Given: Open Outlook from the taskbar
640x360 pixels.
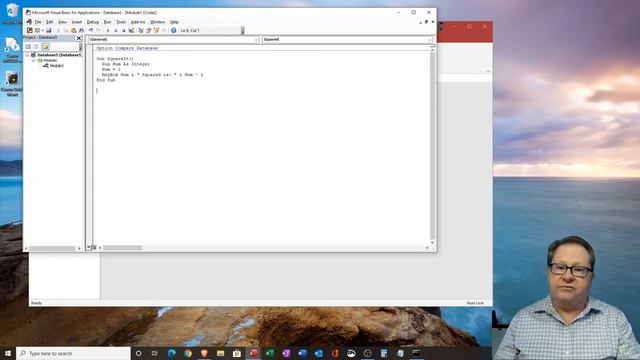Looking at the screenshot, I should 319,353.
